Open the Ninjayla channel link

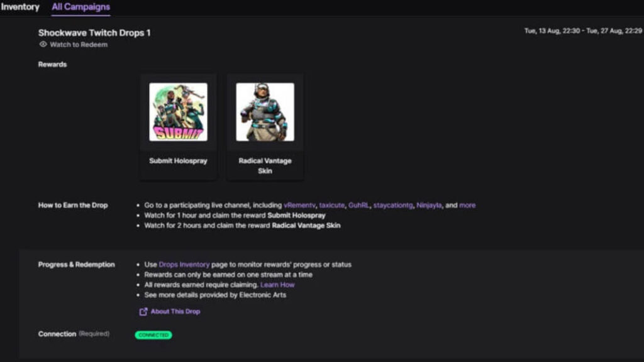(429, 206)
